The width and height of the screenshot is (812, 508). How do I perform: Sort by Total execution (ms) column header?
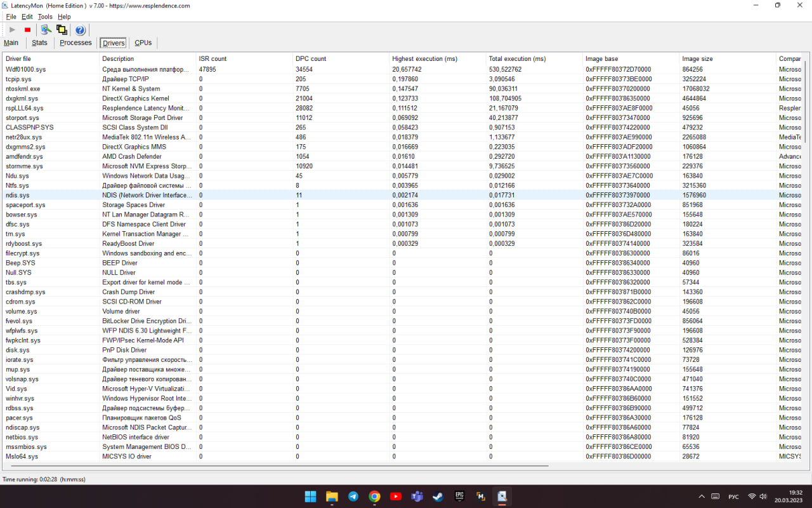535,58
